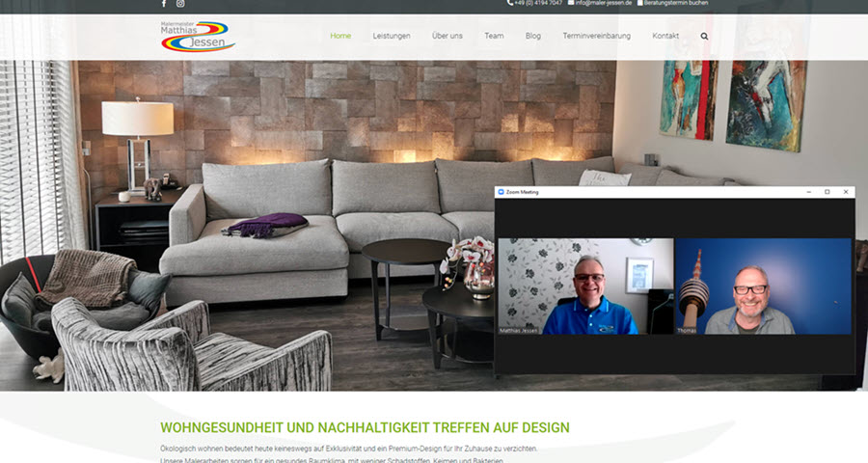Open the Instagram icon link
868x463 pixels.
tap(180, 3)
